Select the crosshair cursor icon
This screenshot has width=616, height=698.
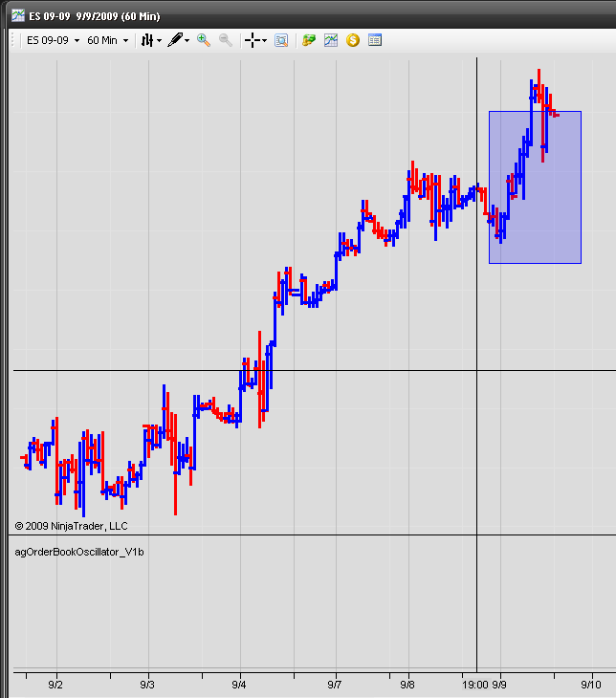coord(253,40)
